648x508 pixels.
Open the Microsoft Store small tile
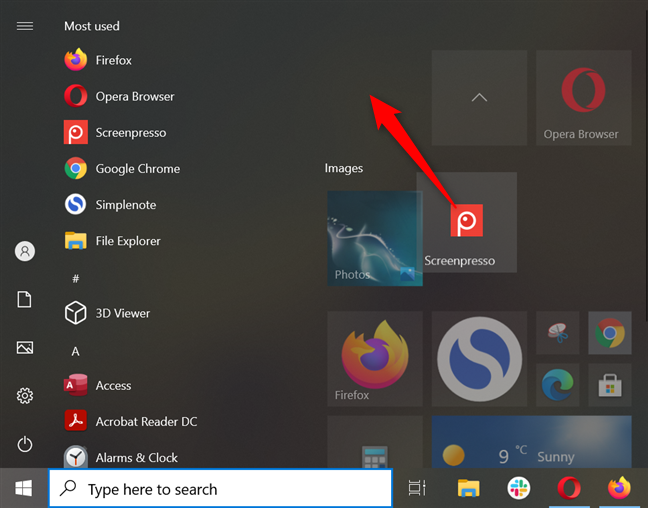tap(610, 385)
